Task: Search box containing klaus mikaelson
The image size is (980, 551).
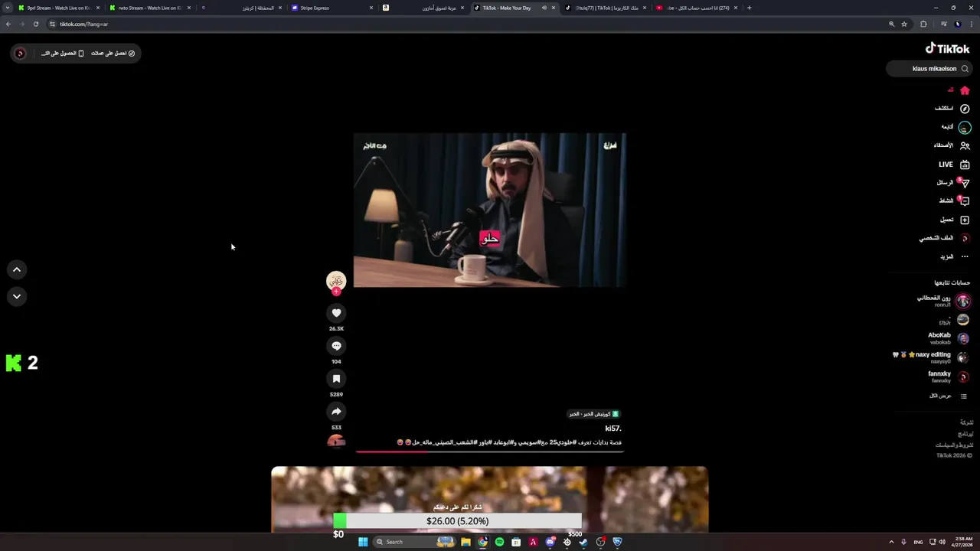Action: 931,69
